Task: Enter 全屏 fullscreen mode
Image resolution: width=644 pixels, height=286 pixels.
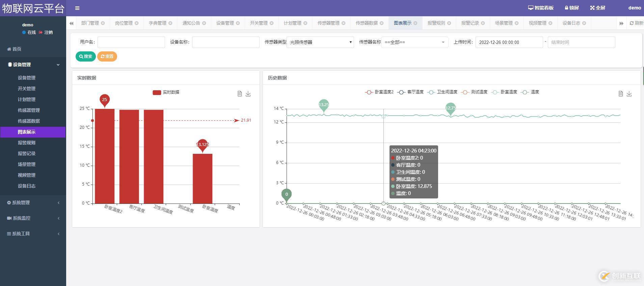Action: coord(597,8)
